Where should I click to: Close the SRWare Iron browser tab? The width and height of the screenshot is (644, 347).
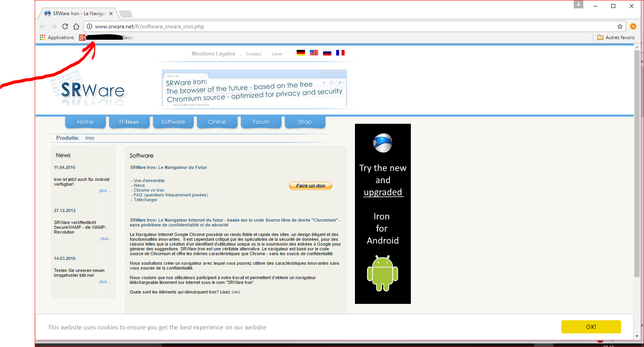click(x=111, y=14)
